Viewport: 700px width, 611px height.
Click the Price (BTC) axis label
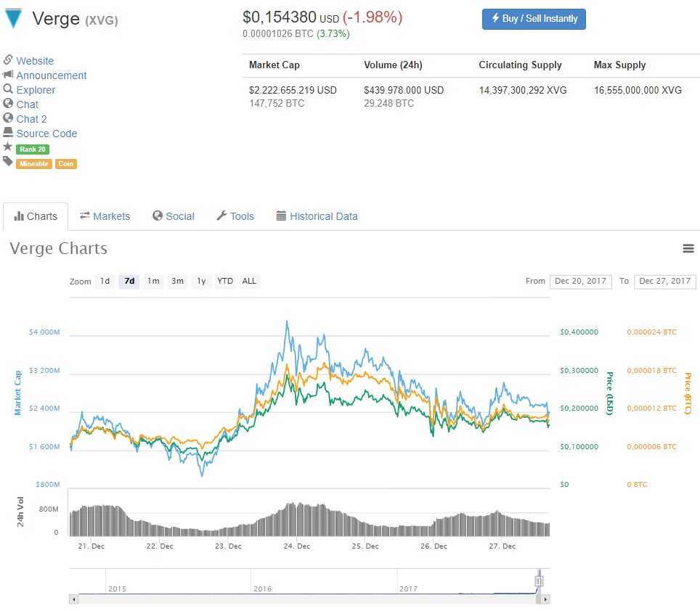click(688, 394)
